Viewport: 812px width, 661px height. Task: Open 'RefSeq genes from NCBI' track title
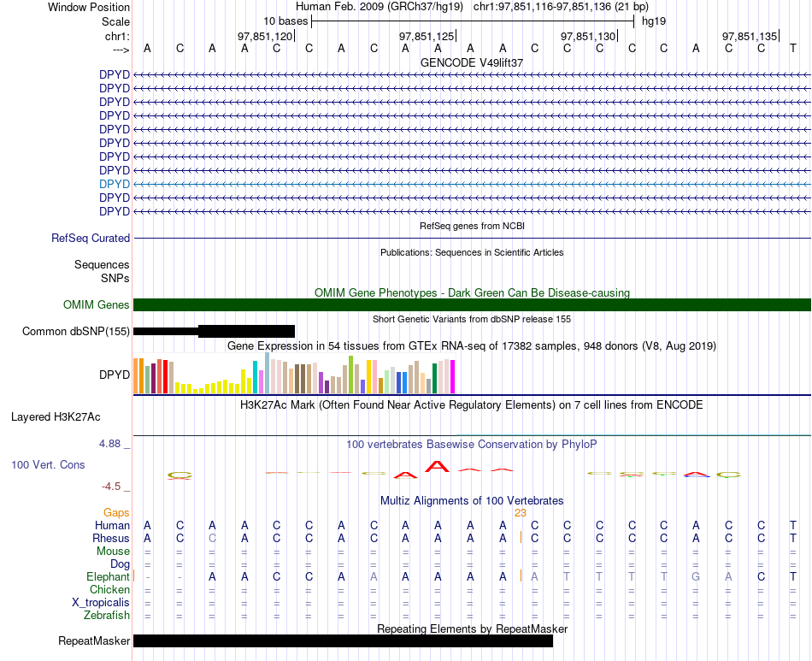coord(472,226)
